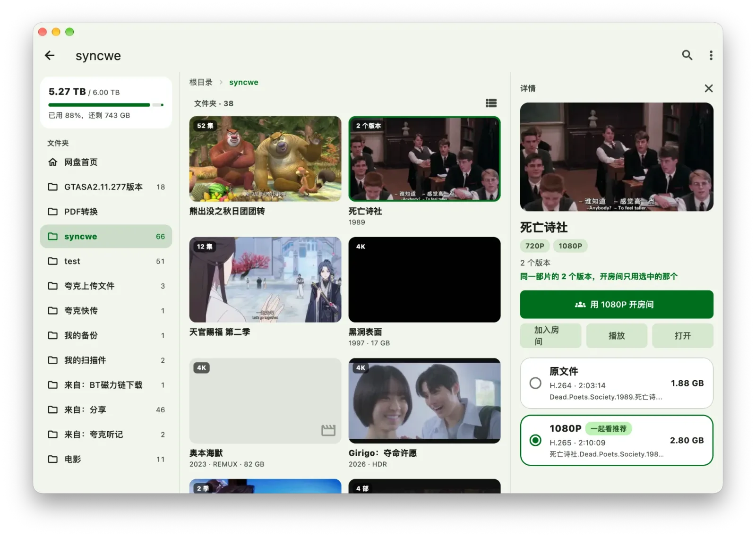Screen dimensions: 756x537
Task: Switch to list view layout icon
Action: tap(491, 103)
